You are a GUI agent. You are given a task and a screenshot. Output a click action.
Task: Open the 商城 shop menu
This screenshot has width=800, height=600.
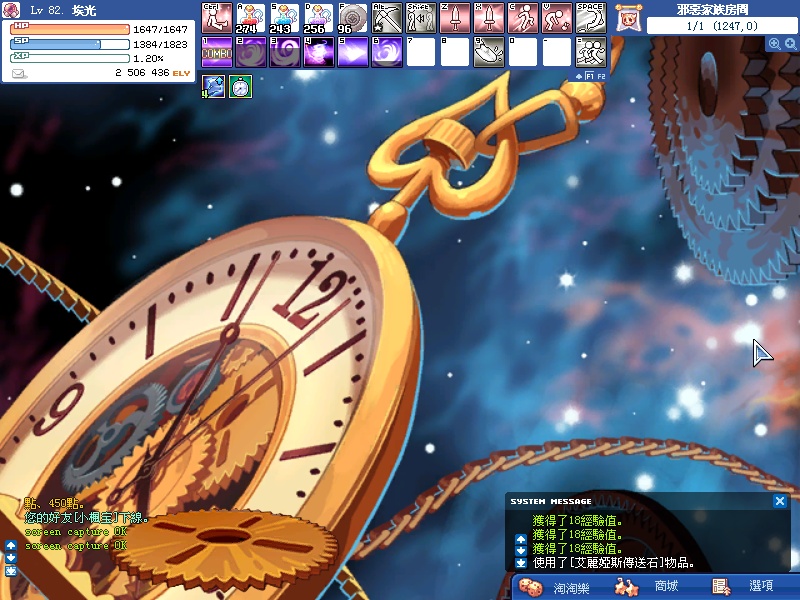(x=667, y=586)
